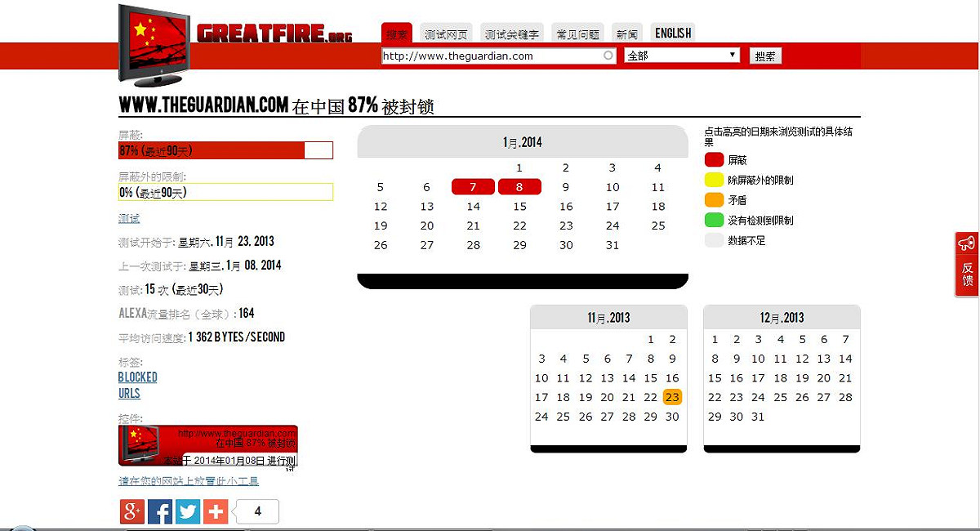Click the 1 362 BYTES/SECOND speed value
980x531 pixels.
(x=237, y=337)
